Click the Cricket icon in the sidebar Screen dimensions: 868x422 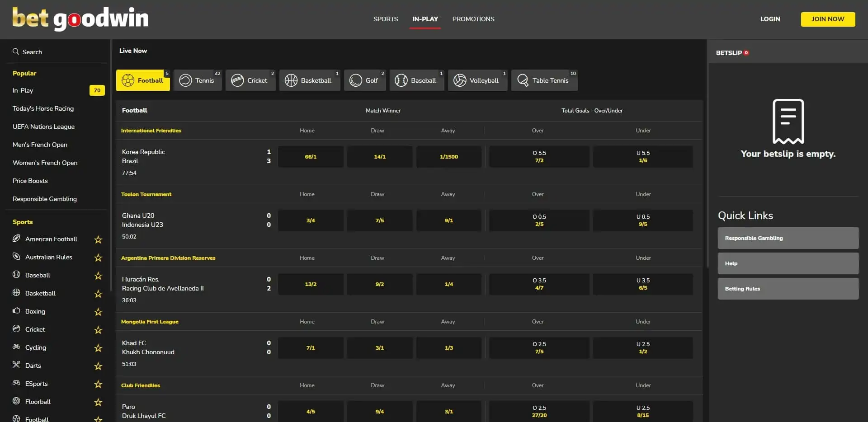coord(17,329)
